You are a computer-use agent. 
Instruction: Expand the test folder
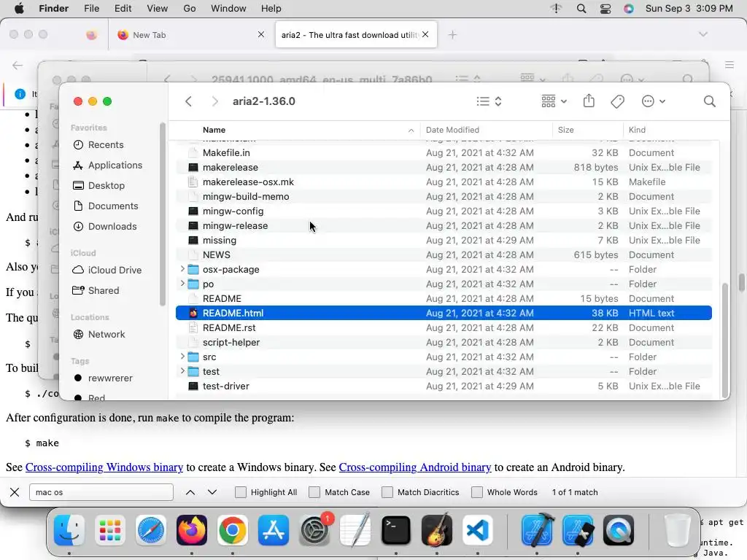pos(182,371)
